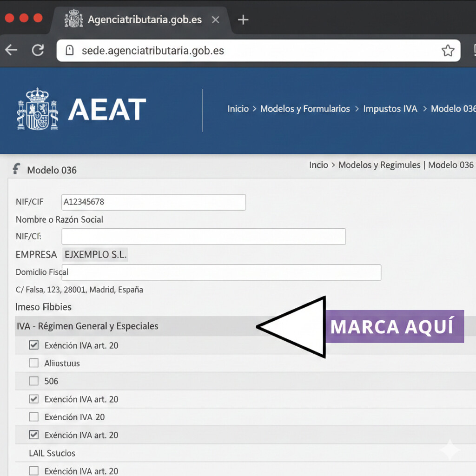
Task: Click the star icon near the page bottom
Action: tap(449, 450)
